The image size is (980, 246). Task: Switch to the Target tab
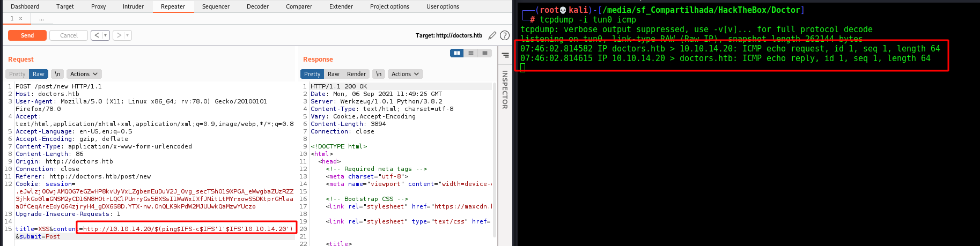65,6
